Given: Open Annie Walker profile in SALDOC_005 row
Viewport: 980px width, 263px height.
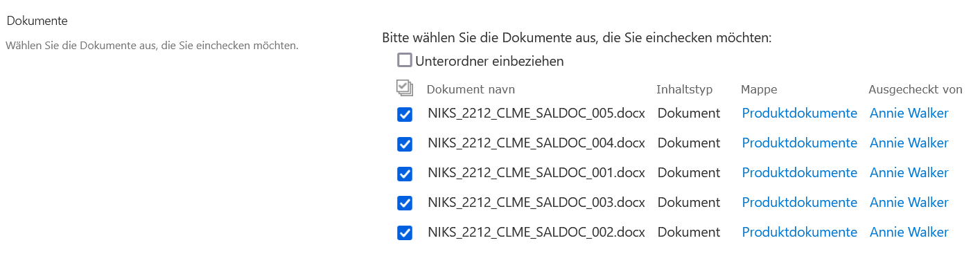Looking at the screenshot, I should click(909, 114).
